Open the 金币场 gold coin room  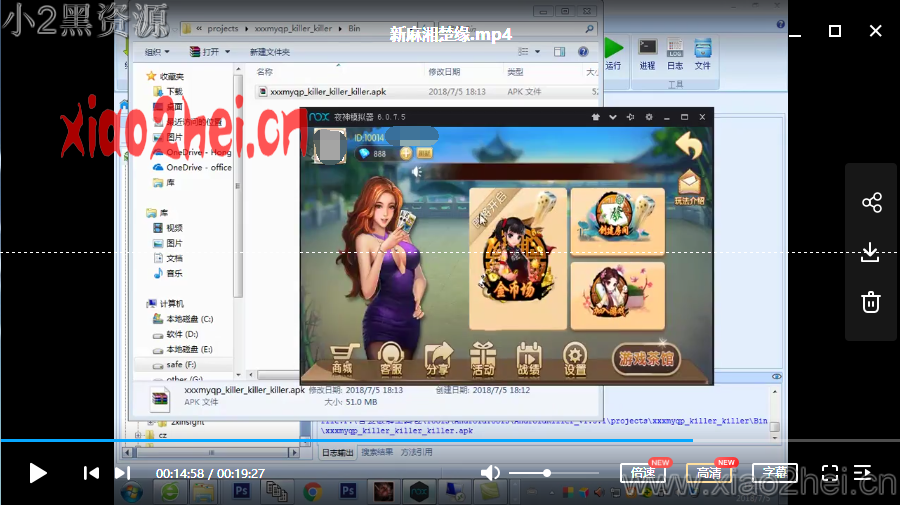(x=518, y=259)
